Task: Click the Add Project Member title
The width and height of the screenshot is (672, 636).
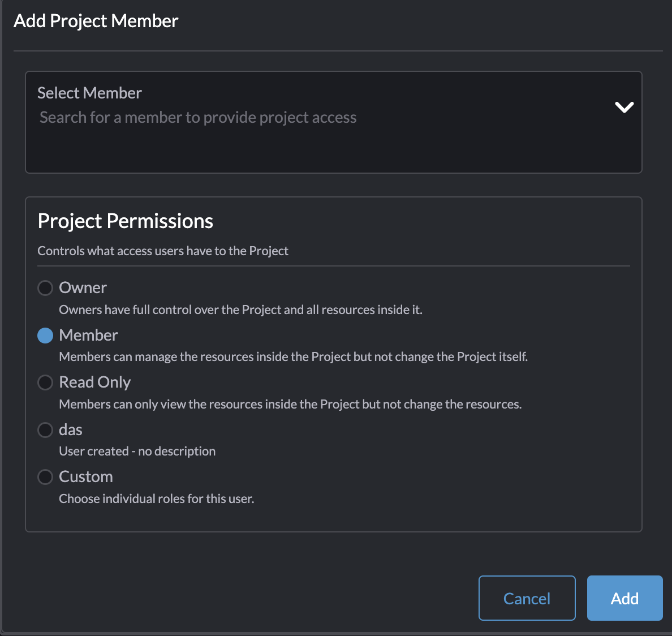Action: 96,20
